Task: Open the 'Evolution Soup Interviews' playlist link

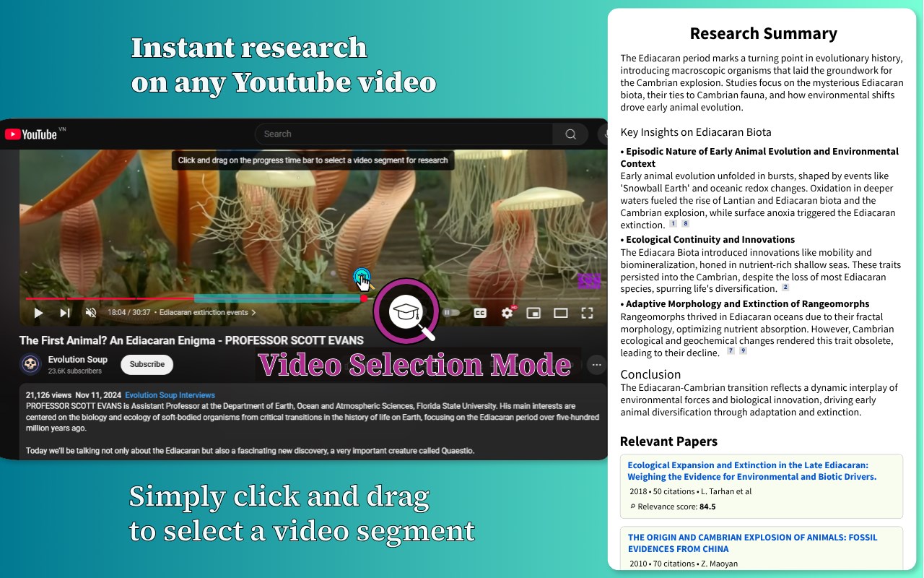Action: (x=170, y=395)
